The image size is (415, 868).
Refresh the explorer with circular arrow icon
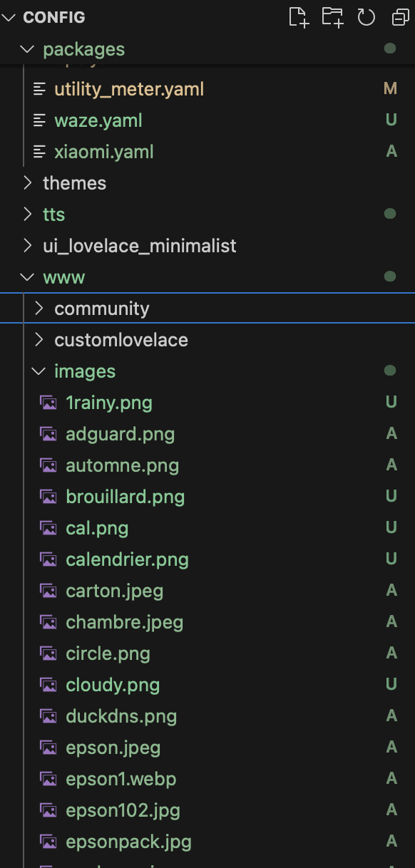(x=367, y=17)
